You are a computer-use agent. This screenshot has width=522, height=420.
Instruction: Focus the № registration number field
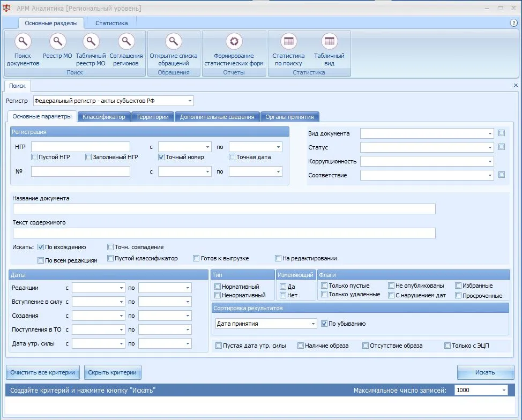tap(80, 171)
